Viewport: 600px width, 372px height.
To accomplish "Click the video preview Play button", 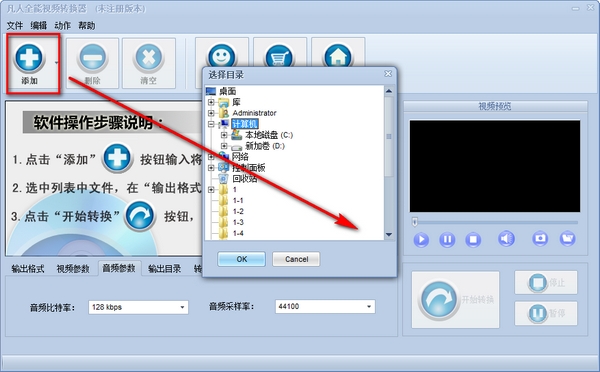I will click(421, 240).
